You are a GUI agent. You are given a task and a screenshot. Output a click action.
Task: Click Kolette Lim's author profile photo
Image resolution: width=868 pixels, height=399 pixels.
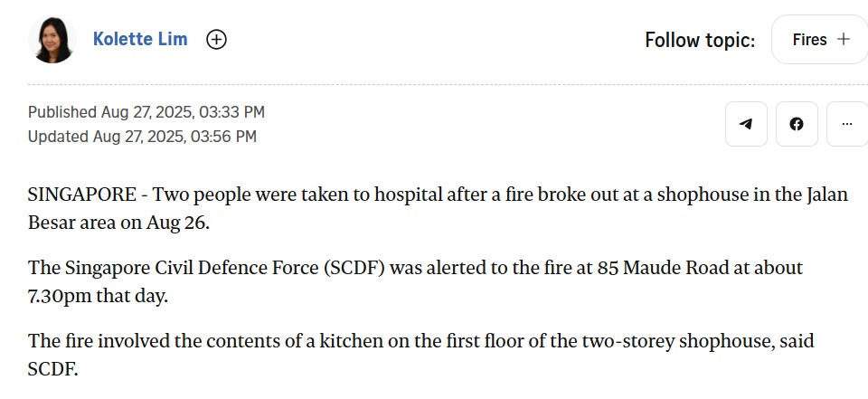pos(52,39)
